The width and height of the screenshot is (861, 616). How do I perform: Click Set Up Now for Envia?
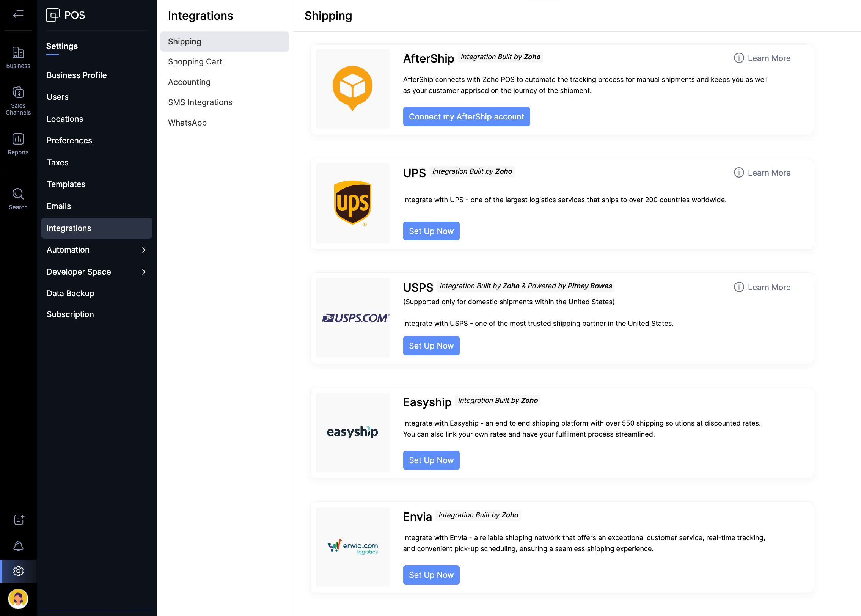[x=431, y=575]
